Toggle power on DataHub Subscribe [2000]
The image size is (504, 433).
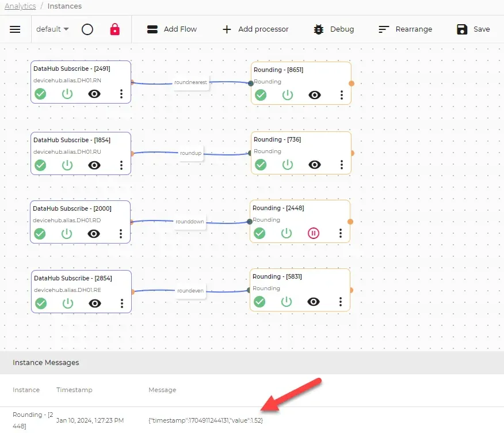tap(67, 234)
